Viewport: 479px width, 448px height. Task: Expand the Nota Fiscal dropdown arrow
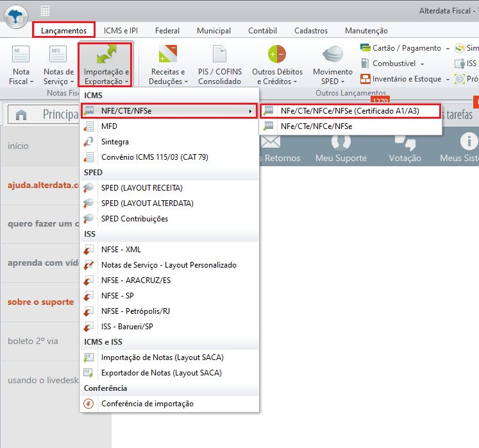point(32,82)
